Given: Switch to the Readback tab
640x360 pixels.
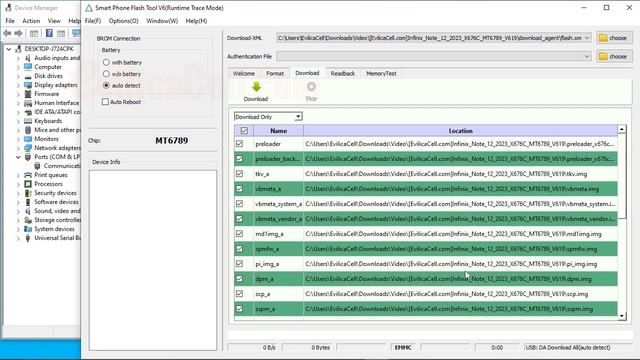Looking at the screenshot, I should pyautogui.click(x=343, y=73).
